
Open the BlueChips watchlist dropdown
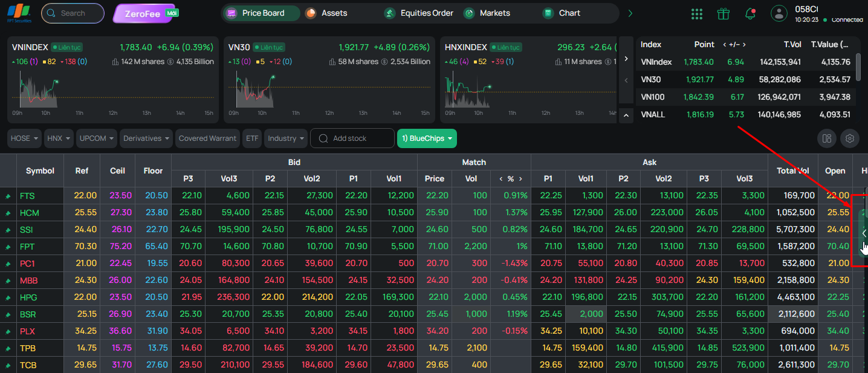427,138
